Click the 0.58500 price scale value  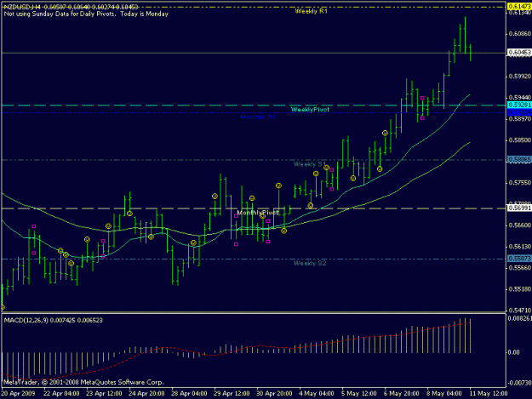[519, 140]
